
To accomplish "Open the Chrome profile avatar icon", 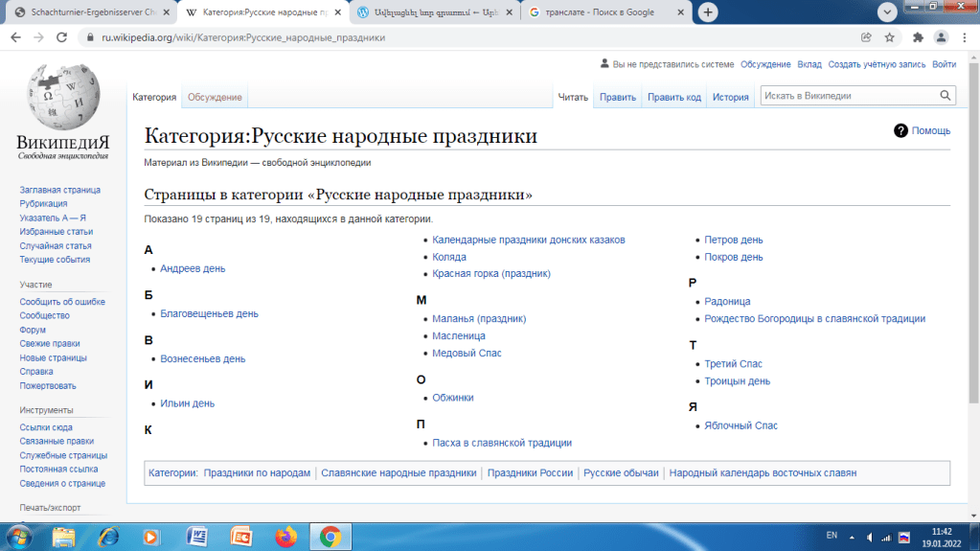I will tap(941, 38).
